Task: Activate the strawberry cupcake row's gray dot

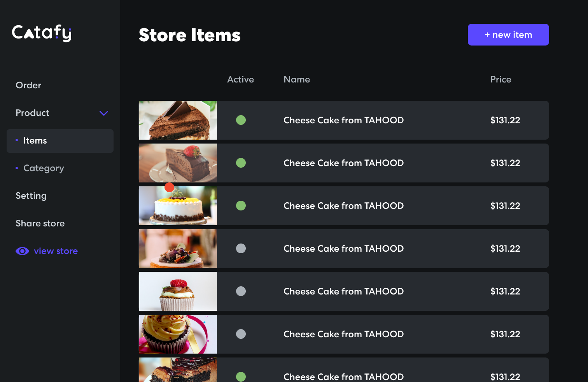Action: point(241,291)
